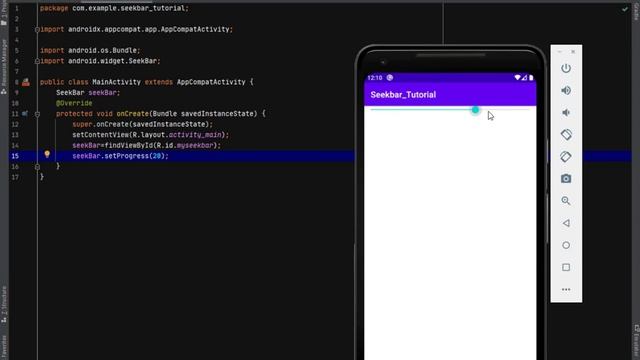640x360 pixels.
Task: Open the emulator extended controls three-dots menu
Action: [566, 289]
